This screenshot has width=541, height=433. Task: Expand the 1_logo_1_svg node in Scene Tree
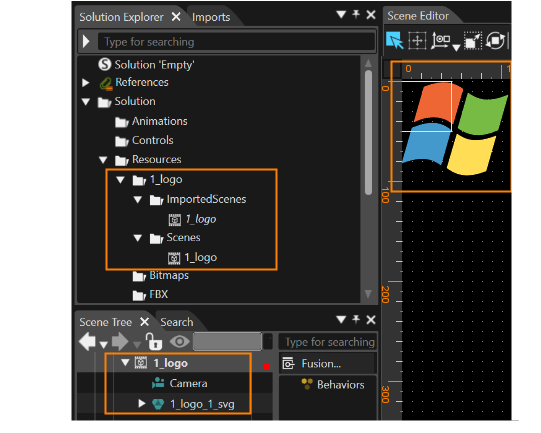[141, 403]
